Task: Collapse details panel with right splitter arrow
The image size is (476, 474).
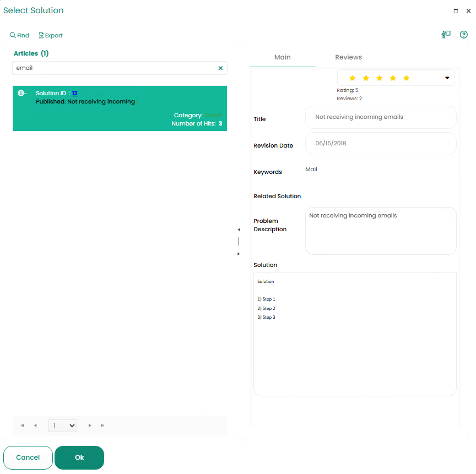Action: (x=239, y=254)
